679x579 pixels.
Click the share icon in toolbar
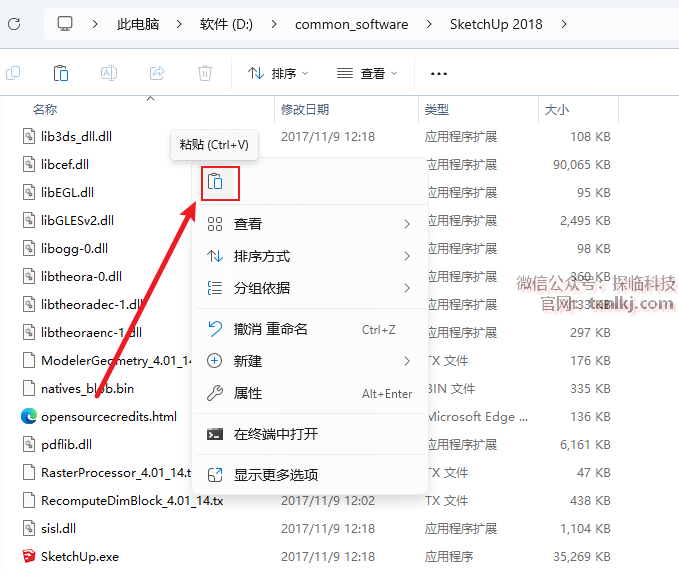click(x=157, y=73)
